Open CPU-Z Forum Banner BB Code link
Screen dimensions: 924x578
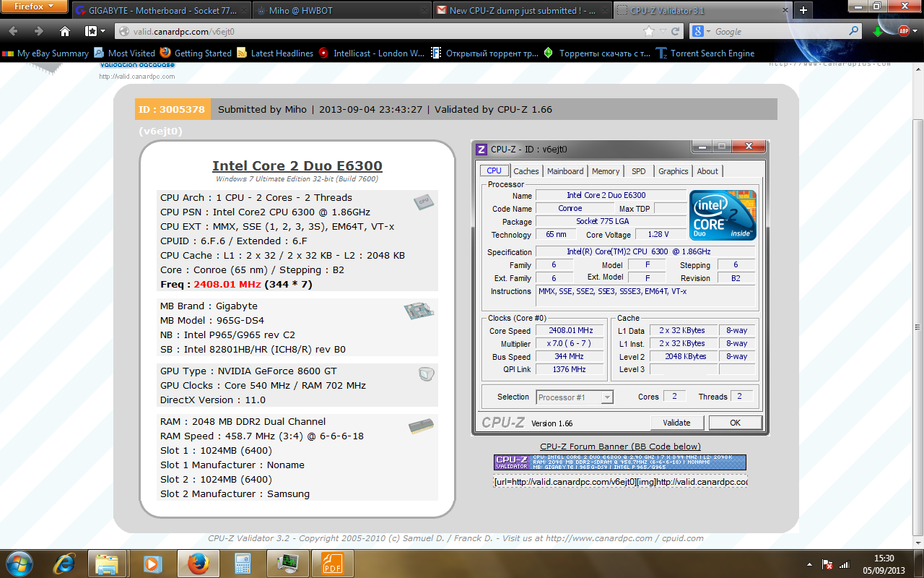pos(620,447)
